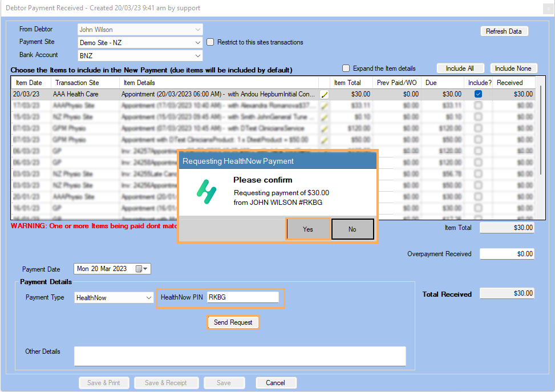The image size is (555, 392).
Task: Confirm HealthNow payment with Yes
Action: pyautogui.click(x=308, y=229)
